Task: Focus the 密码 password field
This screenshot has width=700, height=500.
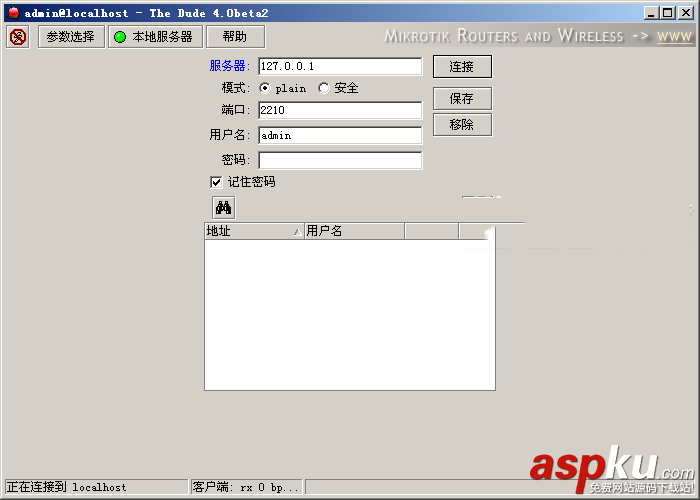Action: coord(340,160)
